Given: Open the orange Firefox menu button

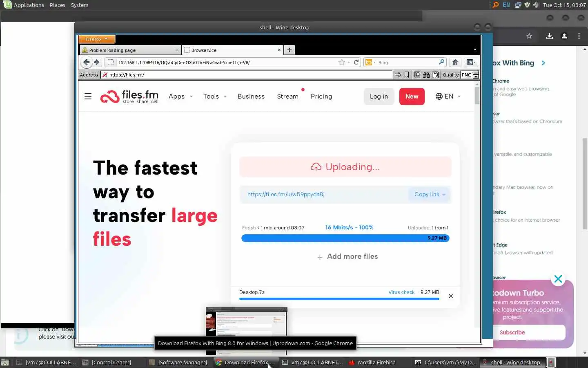Looking at the screenshot, I should (x=97, y=39).
